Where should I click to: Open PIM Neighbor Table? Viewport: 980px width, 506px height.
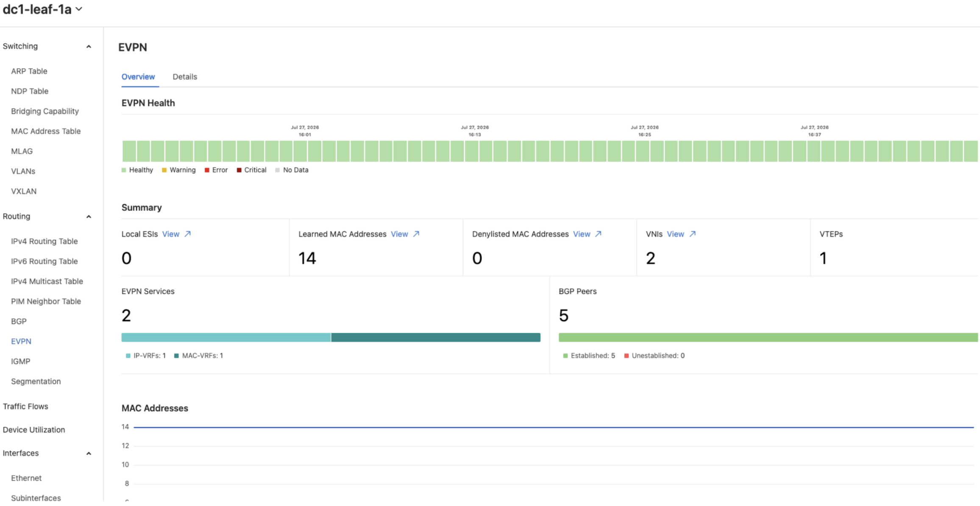(46, 301)
